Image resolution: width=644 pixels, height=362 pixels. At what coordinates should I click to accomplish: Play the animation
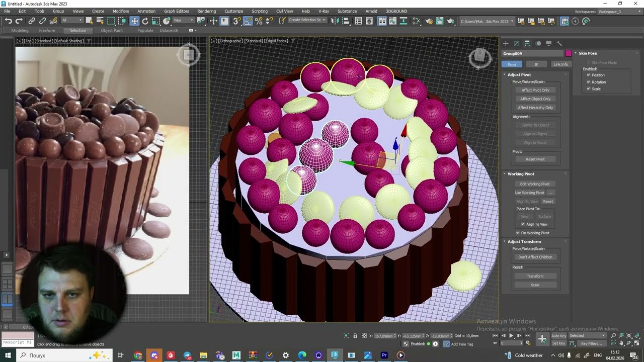pyautogui.click(x=511, y=335)
